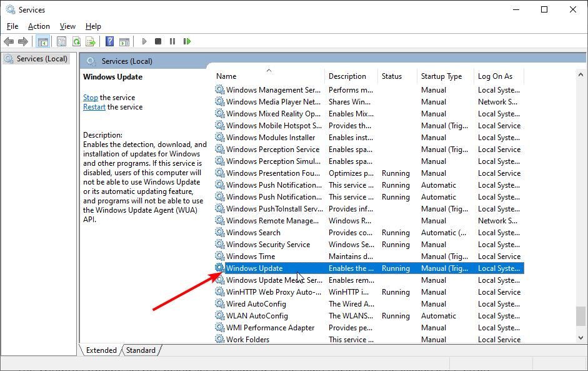Toggle the Show/Hide Action Pane icon
The width and height of the screenshot is (588, 371).
click(x=124, y=41)
